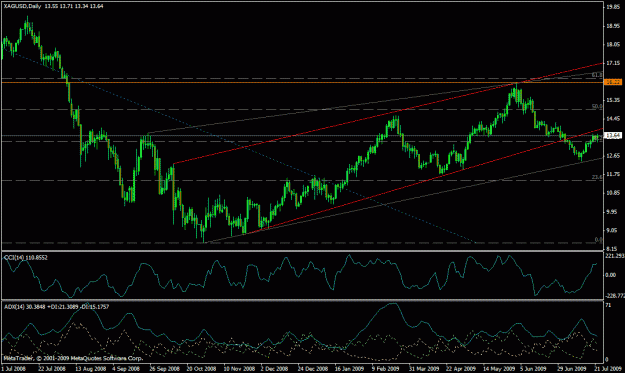Click the 2 Dec 2008 date label
The height and width of the screenshot is (373, 625).
275,369
